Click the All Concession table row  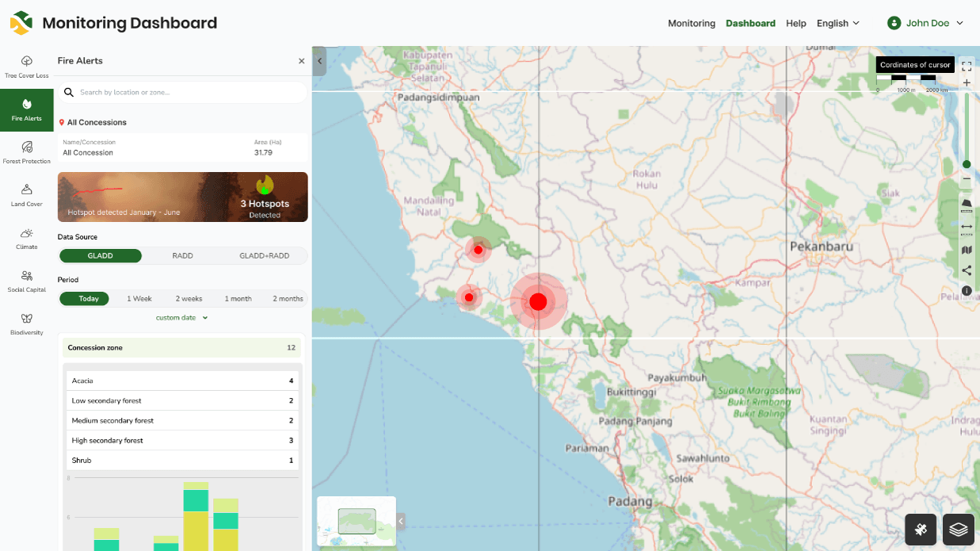[x=183, y=147]
